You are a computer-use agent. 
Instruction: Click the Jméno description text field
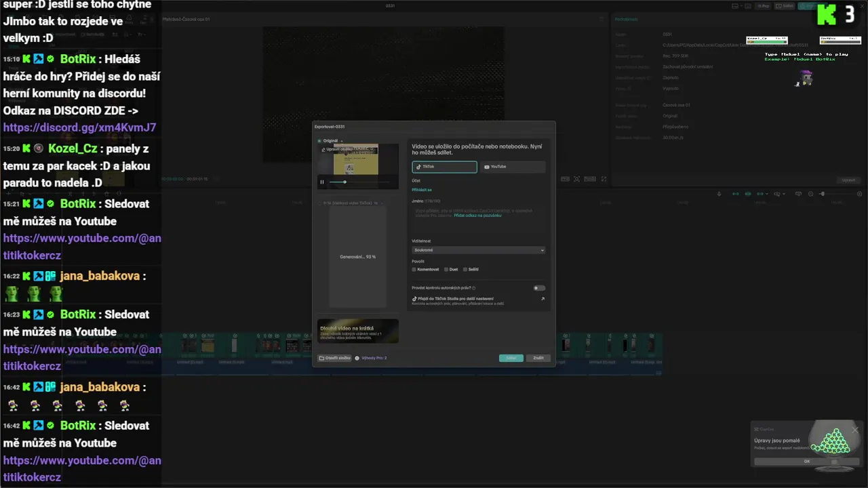[x=478, y=220]
